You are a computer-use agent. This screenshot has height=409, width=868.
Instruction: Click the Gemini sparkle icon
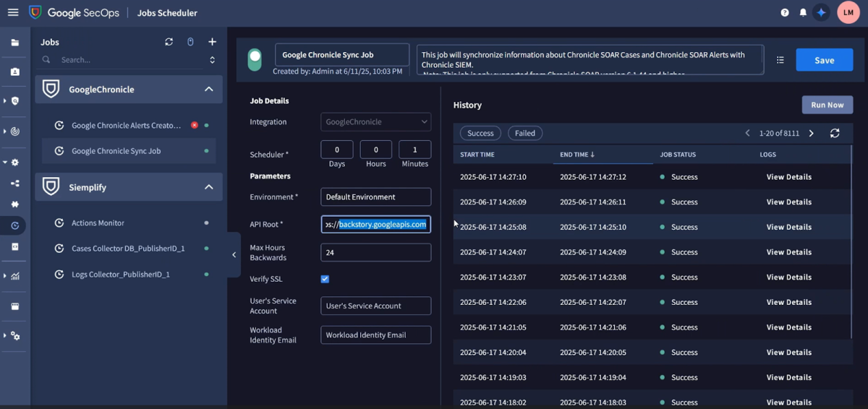tap(821, 12)
